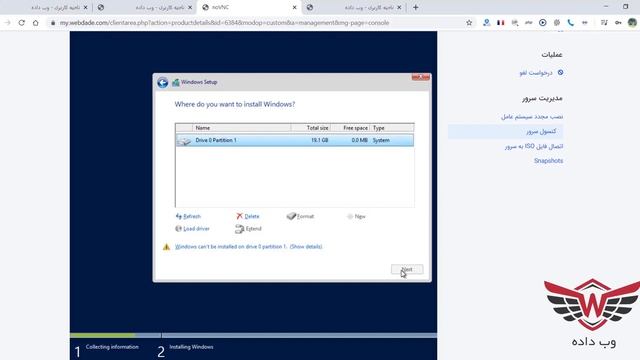Viewport: 640px width, 360px height.
Task: Close the noVNC browser tab
Action: (294, 7)
